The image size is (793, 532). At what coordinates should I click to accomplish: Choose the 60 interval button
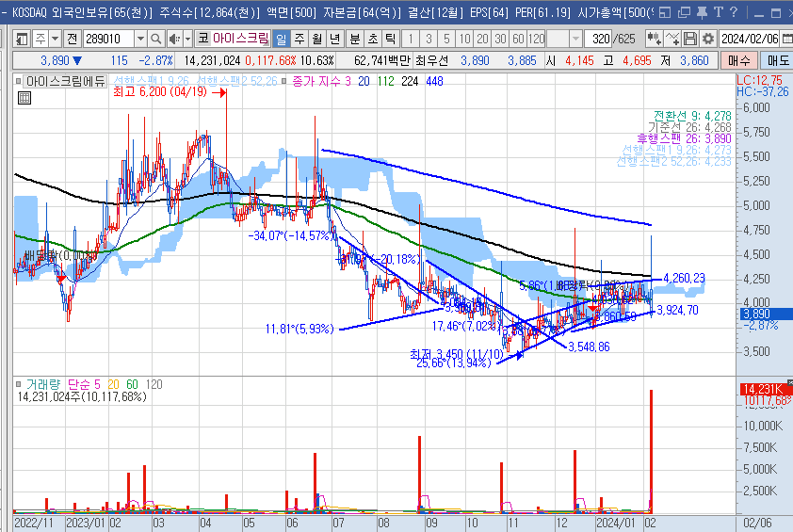[x=518, y=39]
